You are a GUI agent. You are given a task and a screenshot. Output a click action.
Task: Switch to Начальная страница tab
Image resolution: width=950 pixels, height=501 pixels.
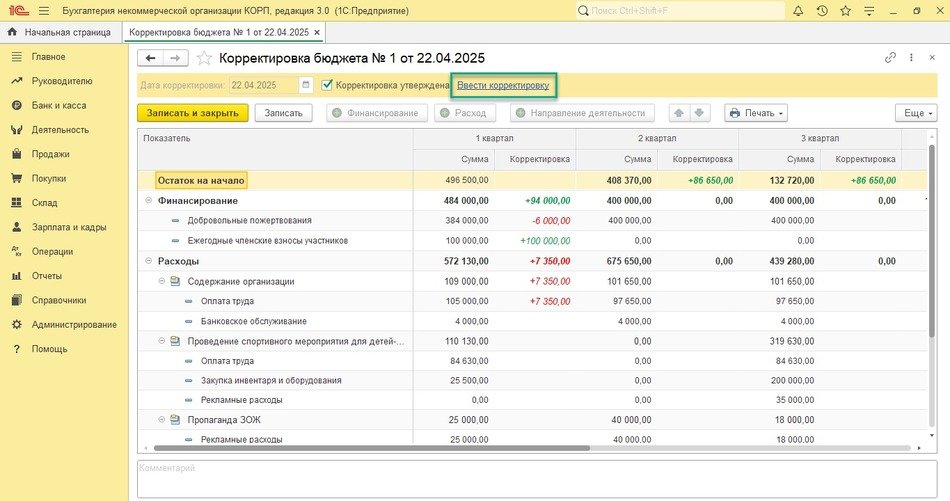coord(60,32)
